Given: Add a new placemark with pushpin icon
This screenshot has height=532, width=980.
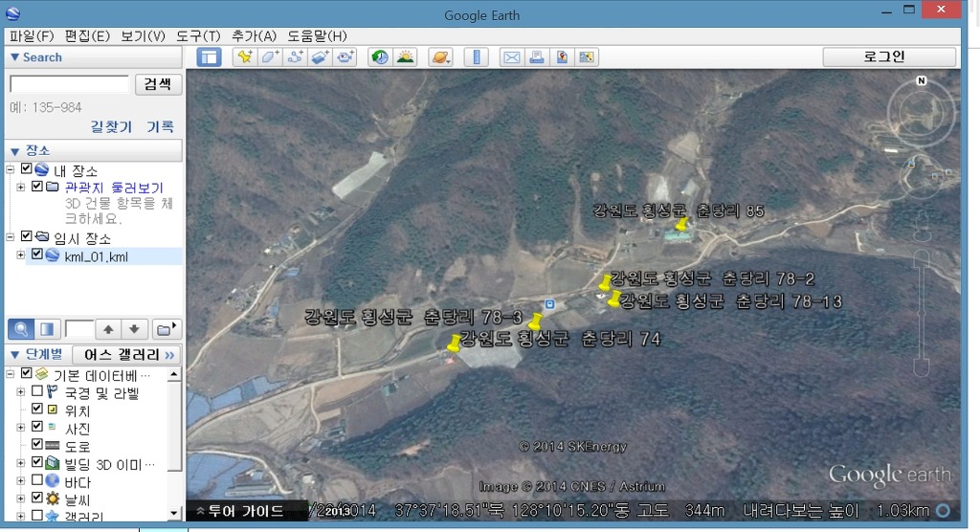Looking at the screenshot, I should 244,57.
